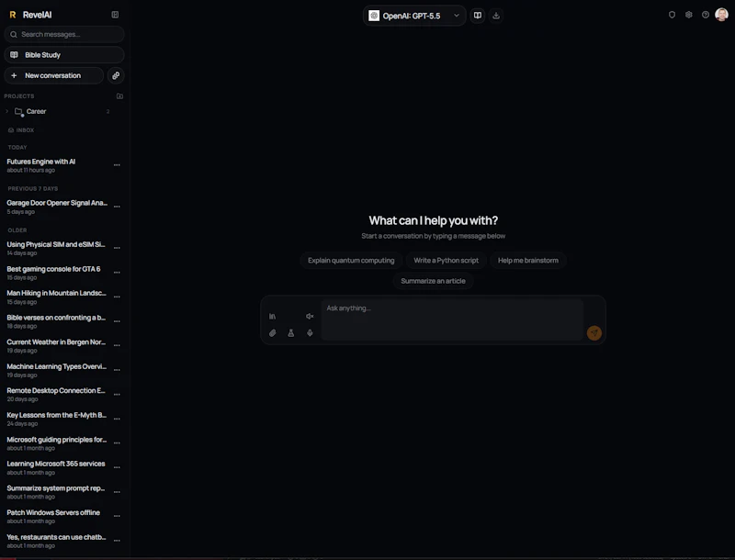735x560 pixels.
Task: Attach a file with the paperclip icon
Action: [272, 333]
